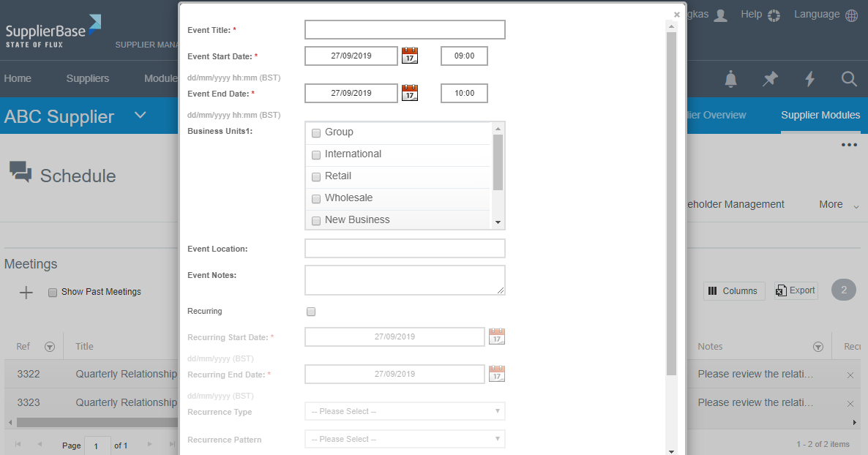The width and height of the screenshot is (868, 455).
Task: Open the Suppliers menu item
Action: [x=87, y=78]
